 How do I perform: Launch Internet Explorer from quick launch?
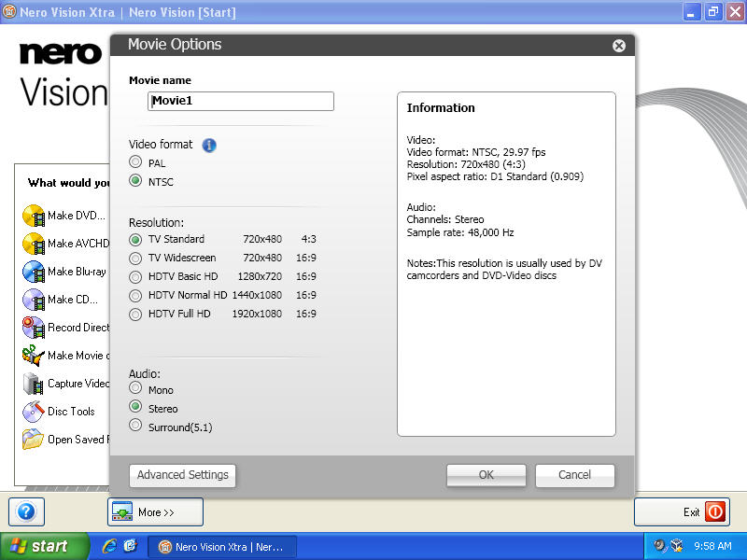(x=109, y=546)
